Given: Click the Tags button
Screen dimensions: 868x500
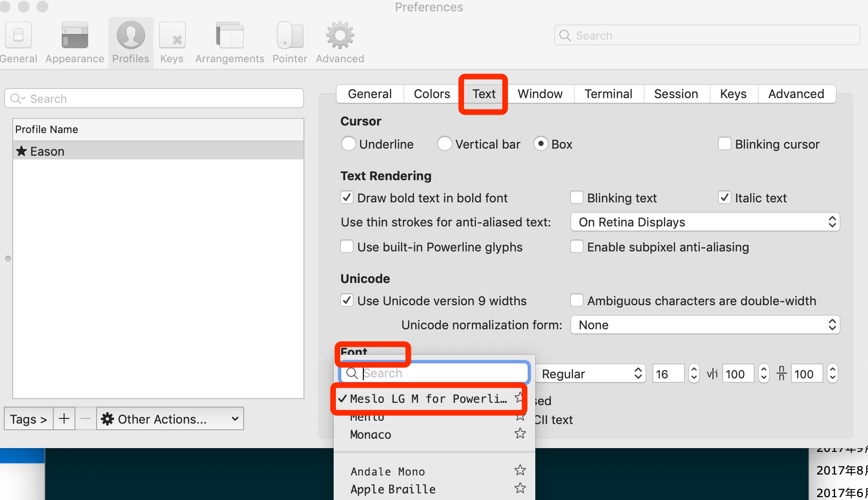Looking at the screenshot, I should coord(29,419).
